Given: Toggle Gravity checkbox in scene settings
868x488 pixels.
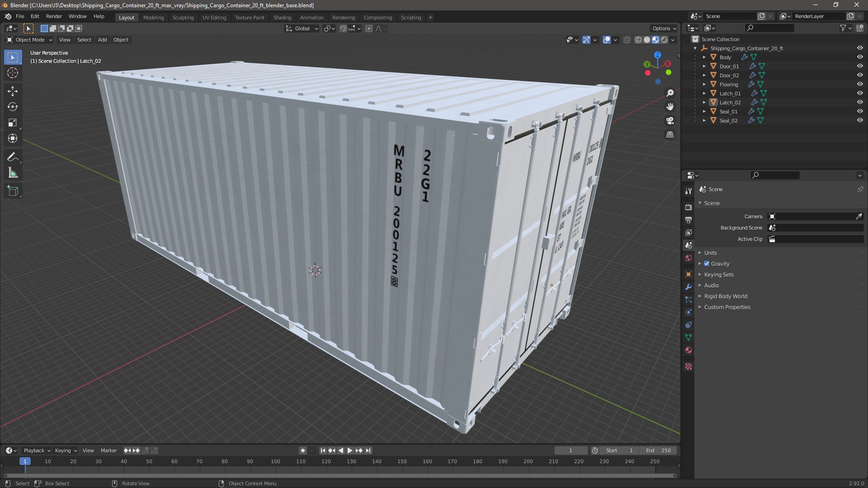Looking at the screenshot, I should point(707,263).
